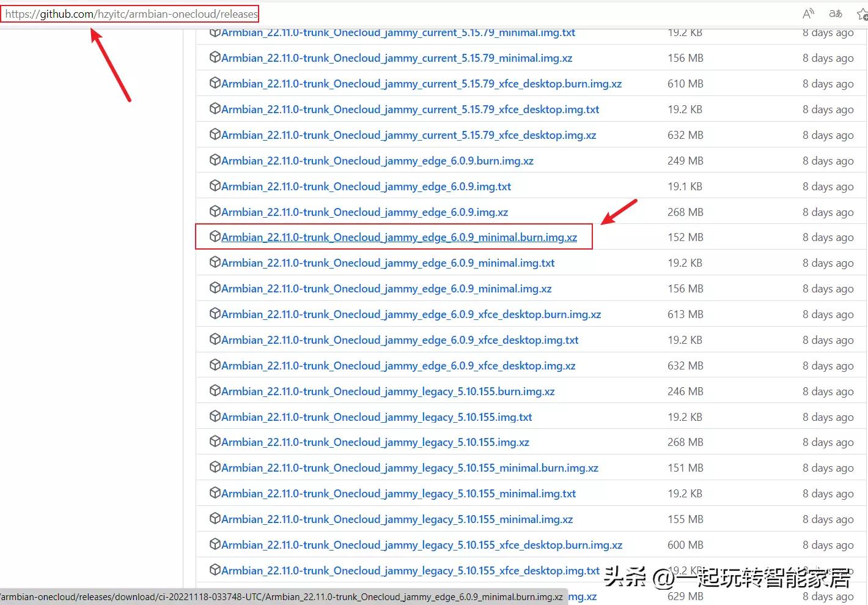868x605 pixels.
Task: Click "8 days ago" in the 152 MB row
Action: (x=828, y=237)
